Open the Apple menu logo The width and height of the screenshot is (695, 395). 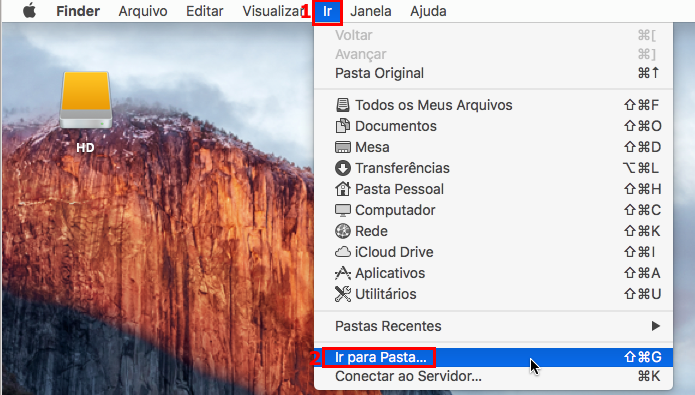pyautogui.click(x=30, y=11)
